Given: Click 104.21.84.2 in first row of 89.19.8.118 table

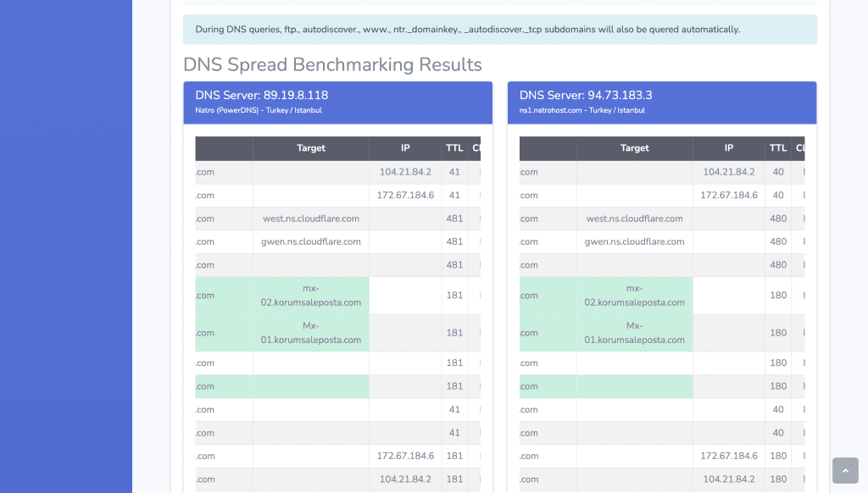Looking at the screenshot, I should [x=405, y=172].
